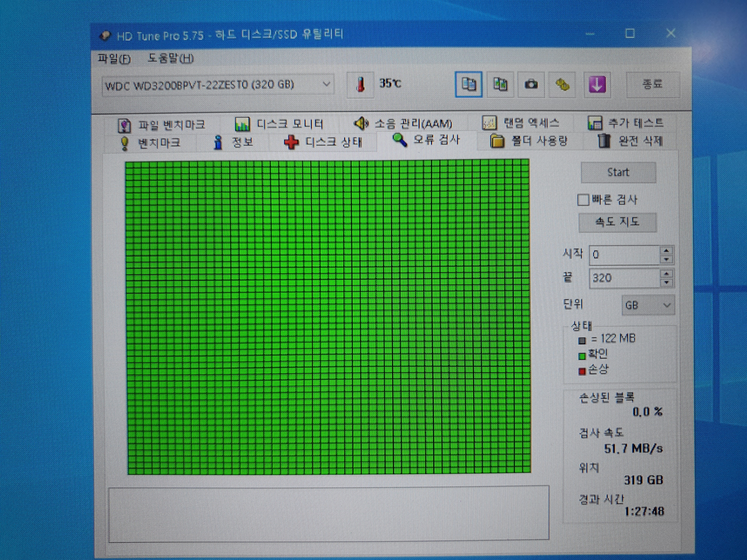Click the 종료 exit button
The image size is (747, 560).
click(x=653, y=84)
